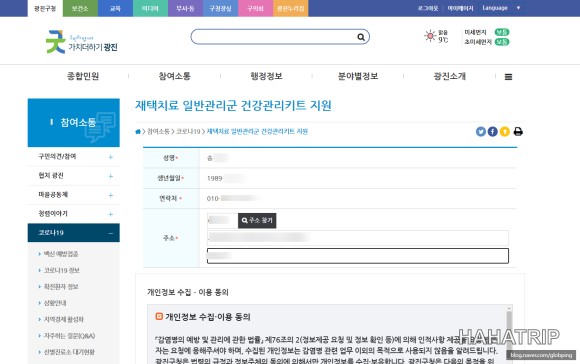The image size is (580, 364).
Task: Share page via yellow KakaoStory icon
Action: pyautogui.click(x=505, y=131)
